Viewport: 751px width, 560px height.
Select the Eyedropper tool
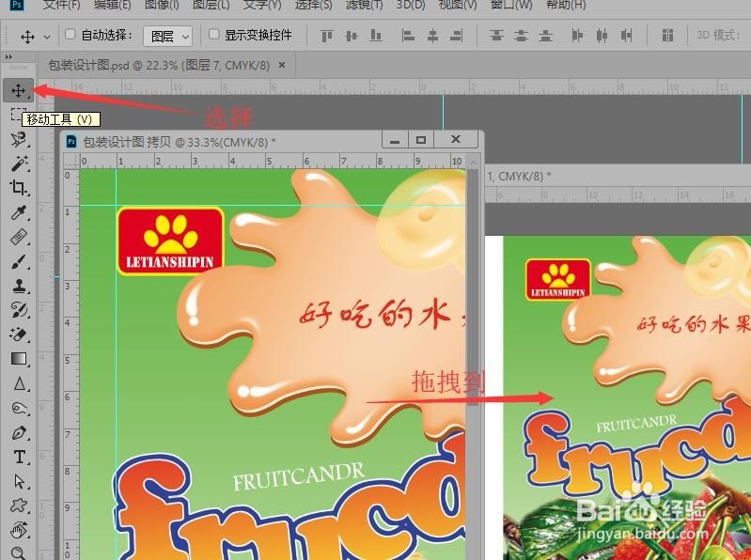point(19,212)
